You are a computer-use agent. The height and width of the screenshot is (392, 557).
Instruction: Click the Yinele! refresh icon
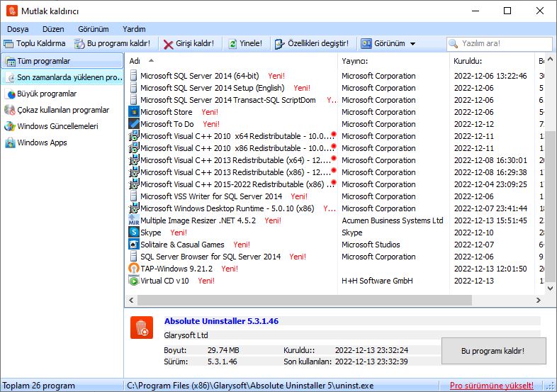click(x=232, y=44)
